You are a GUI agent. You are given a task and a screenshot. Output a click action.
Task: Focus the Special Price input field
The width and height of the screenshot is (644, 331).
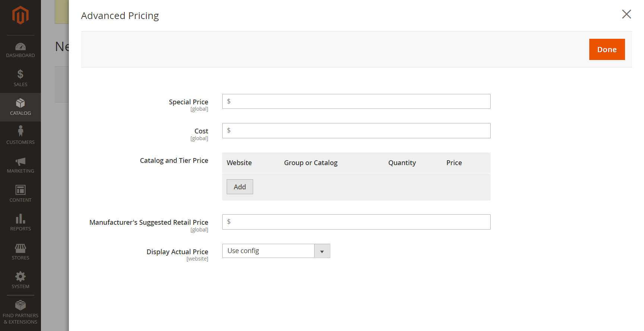[x=356, y=101]
